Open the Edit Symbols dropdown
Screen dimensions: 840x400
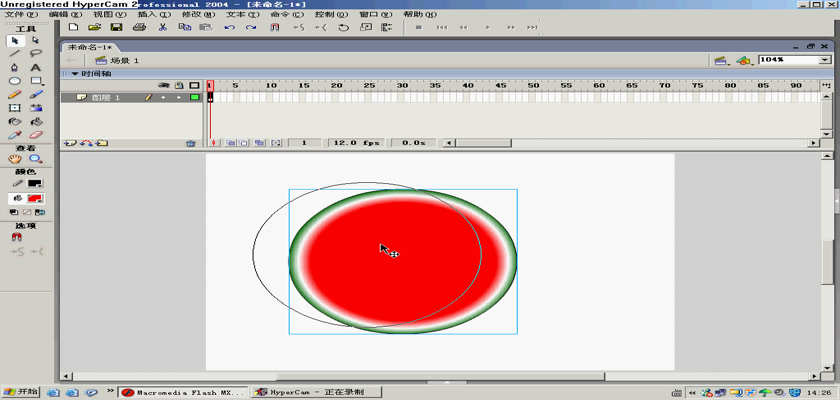click(744, 61)
